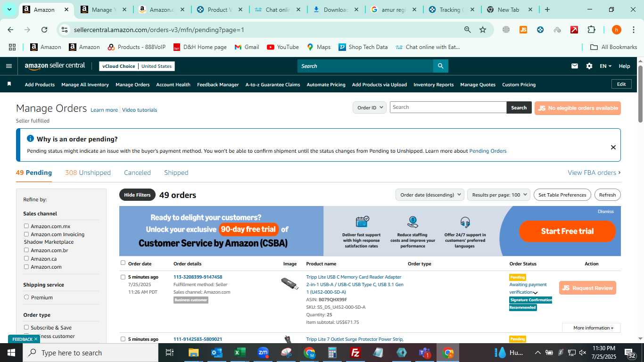The width and height of the screenshot is (644, 362).
Task: Click the bookmark flag icon in nav bar
Action: (x=9, y=84)
